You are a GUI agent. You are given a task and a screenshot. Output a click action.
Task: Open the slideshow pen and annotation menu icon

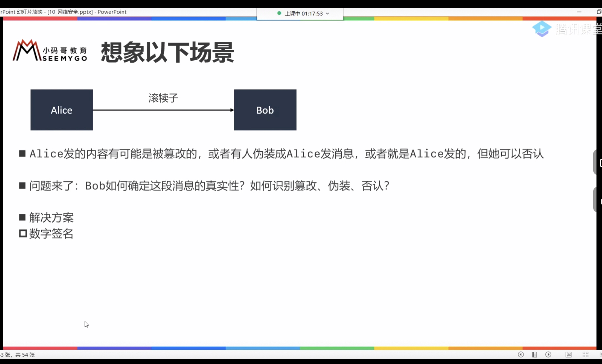(x=535, y=354)
